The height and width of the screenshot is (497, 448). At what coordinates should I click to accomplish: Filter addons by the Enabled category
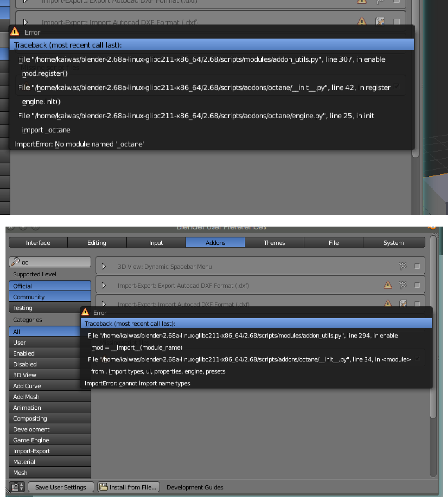[45, 353]
